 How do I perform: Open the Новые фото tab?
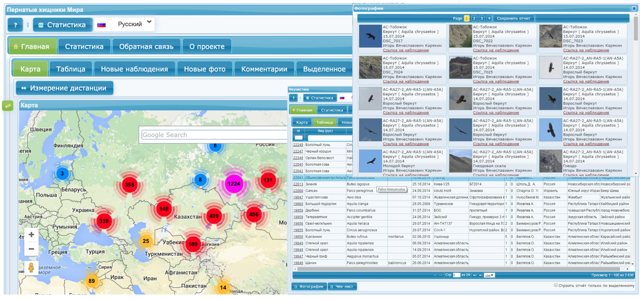[205, 69]
